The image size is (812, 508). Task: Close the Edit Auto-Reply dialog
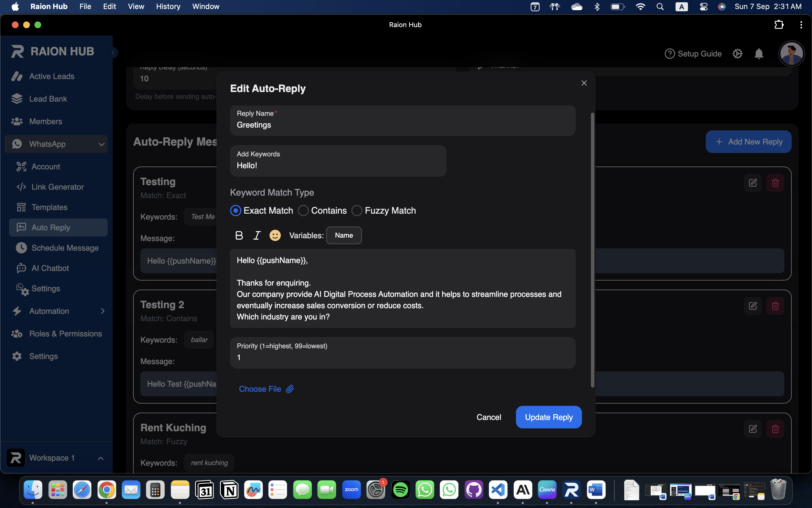(x=584, y=83)
